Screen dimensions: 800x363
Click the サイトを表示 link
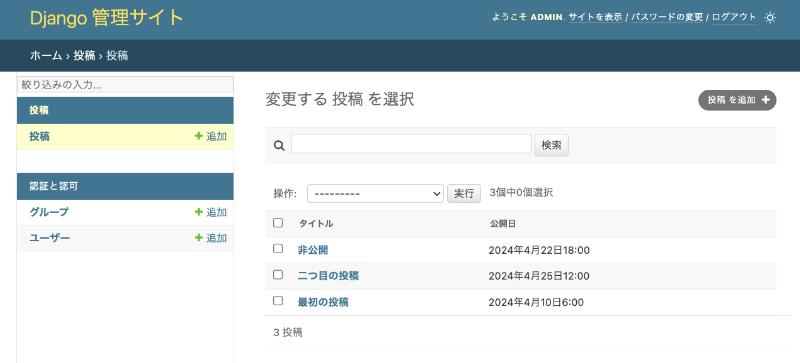595,17
